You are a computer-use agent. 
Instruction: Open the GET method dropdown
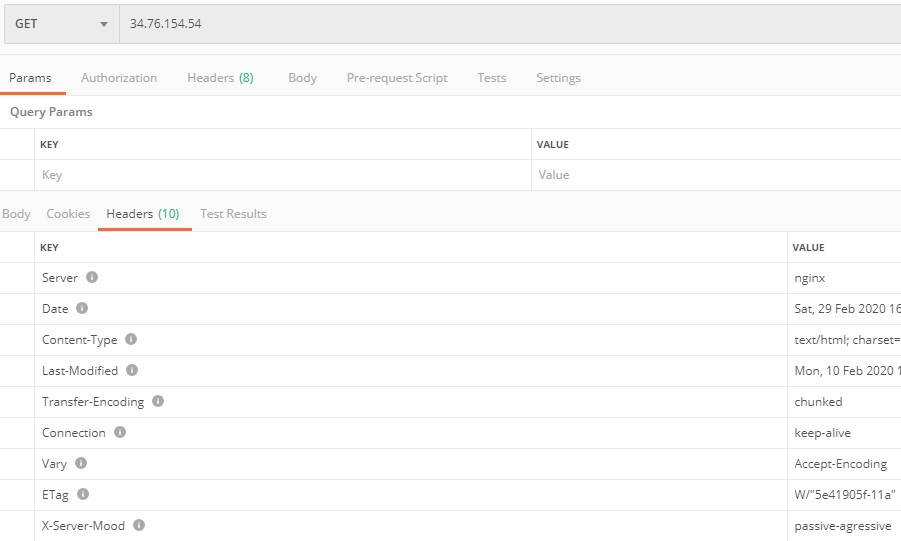(61, 24)
